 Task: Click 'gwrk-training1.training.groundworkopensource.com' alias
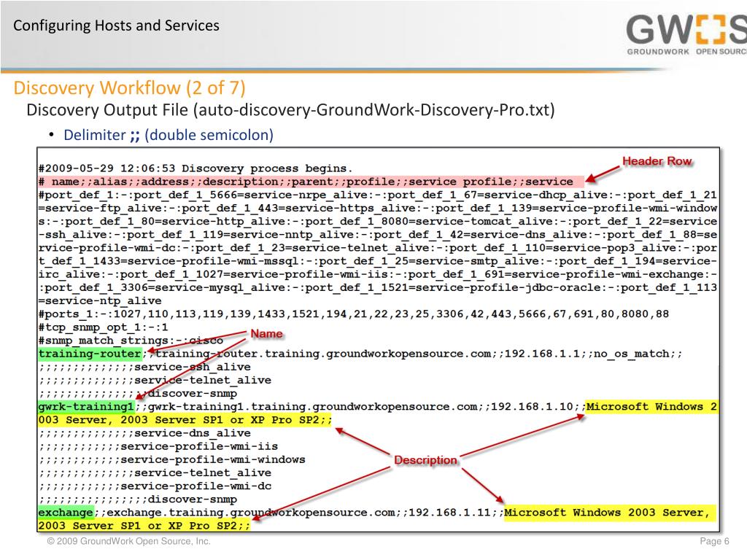(x=313, y=407)
